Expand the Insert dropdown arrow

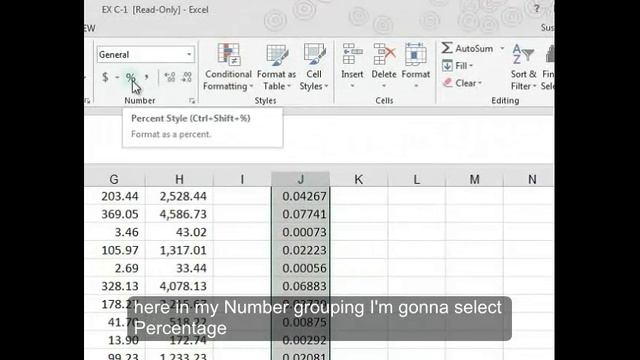(x=352, y=86)
